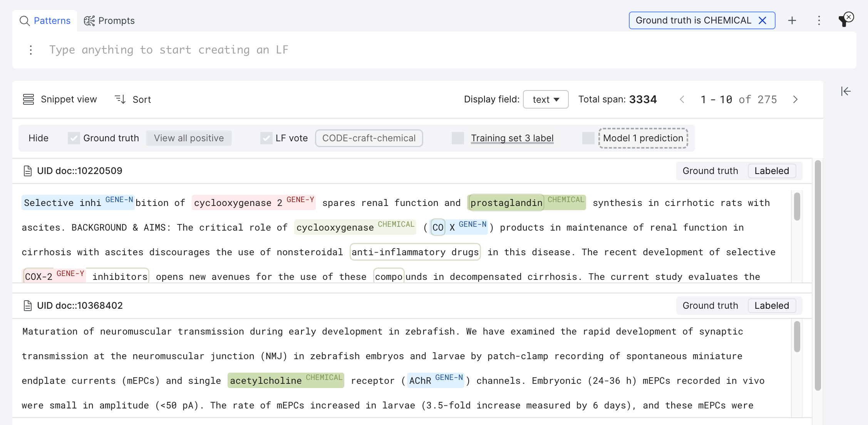Open the Display field text dropdown
Screen dimensions: 868x425
545,99
